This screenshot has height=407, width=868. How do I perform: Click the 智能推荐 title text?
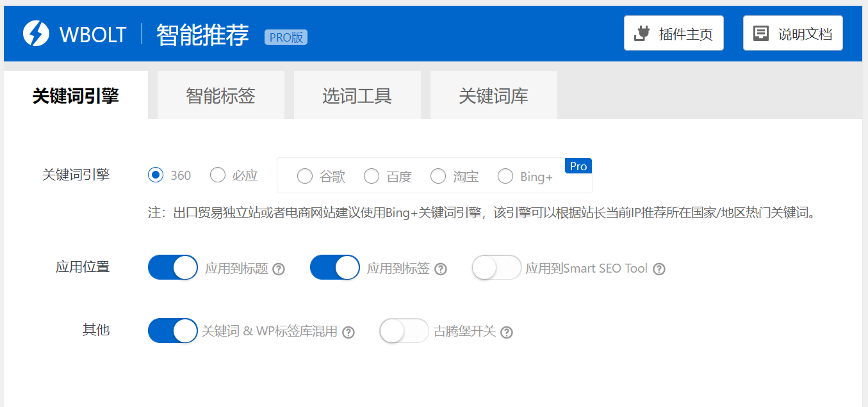[202, 35]
